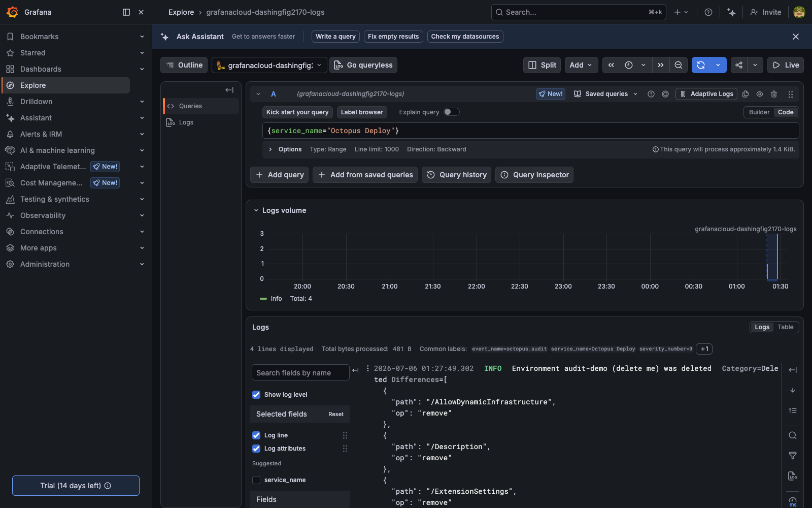
Task: Open the Saved queries dropdown
Action: pos(605,94)
